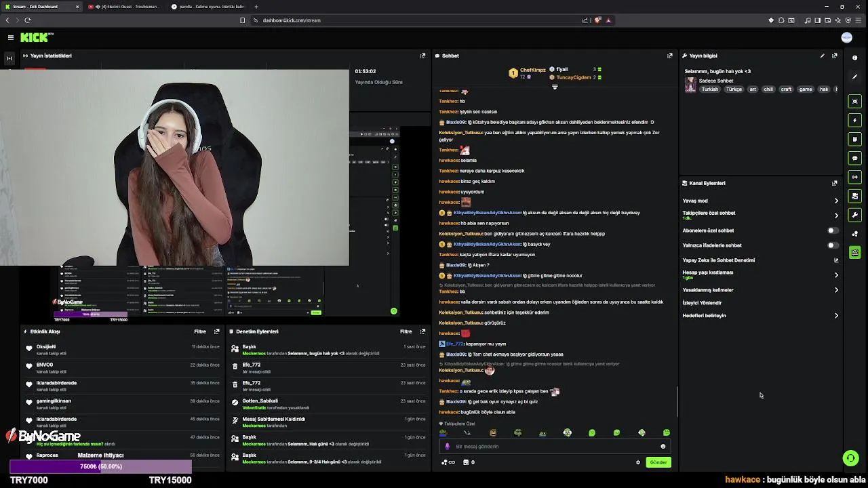Click the voice microphone icon in message box

click(x=447, y=447)
